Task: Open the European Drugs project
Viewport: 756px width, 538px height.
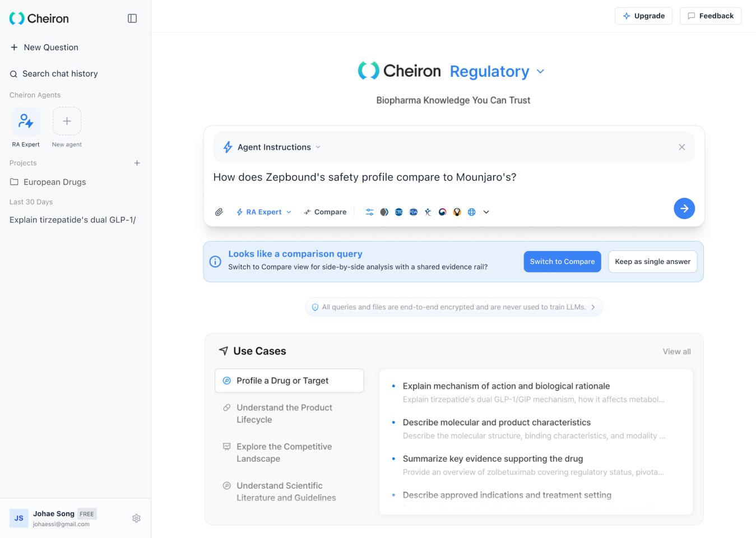Action: [48, 182]
